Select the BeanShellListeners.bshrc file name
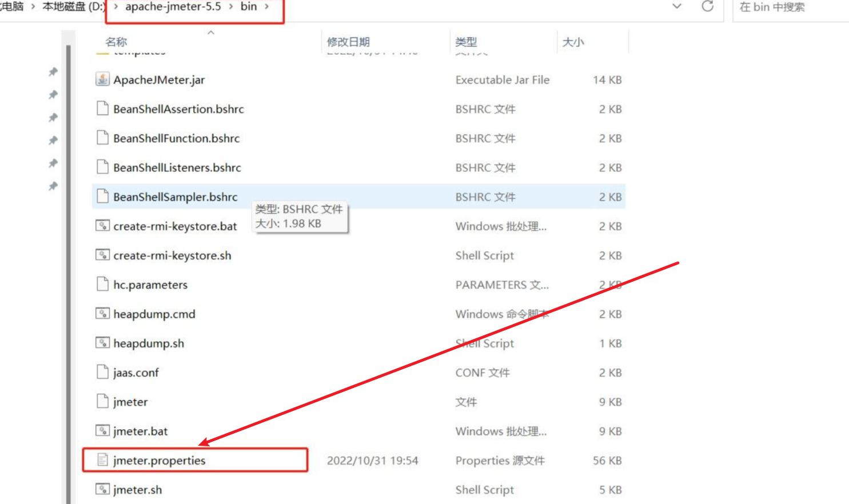849x504 pixels. 177,167
